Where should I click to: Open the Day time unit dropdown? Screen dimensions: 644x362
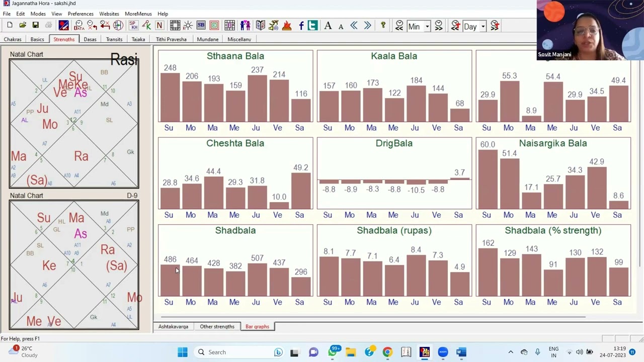[x=483, y=26]
